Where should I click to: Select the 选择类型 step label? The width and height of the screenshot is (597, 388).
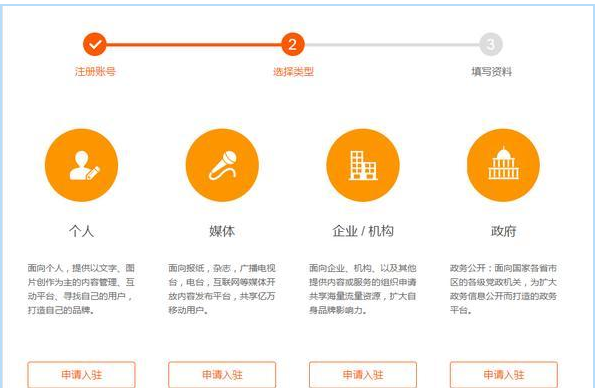tap(293, 72)
